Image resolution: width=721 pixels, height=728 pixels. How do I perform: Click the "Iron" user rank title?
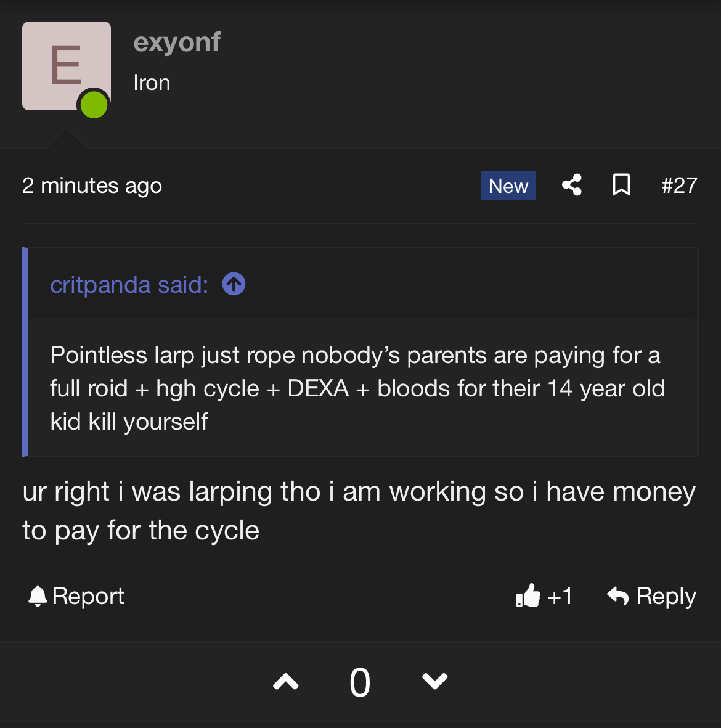(152, 83)
